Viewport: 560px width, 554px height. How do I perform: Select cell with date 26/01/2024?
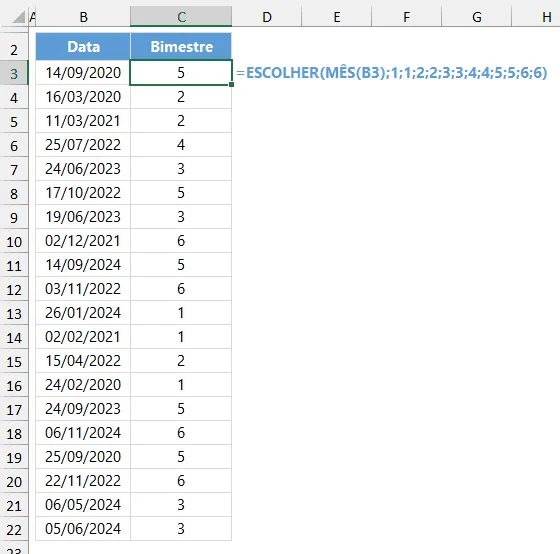coord(83,313)
